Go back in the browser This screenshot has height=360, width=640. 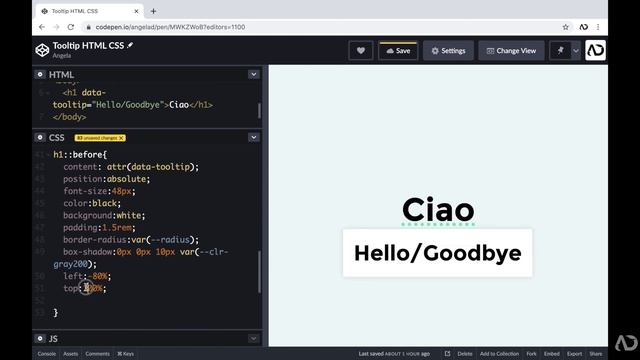tap(42, 27)
